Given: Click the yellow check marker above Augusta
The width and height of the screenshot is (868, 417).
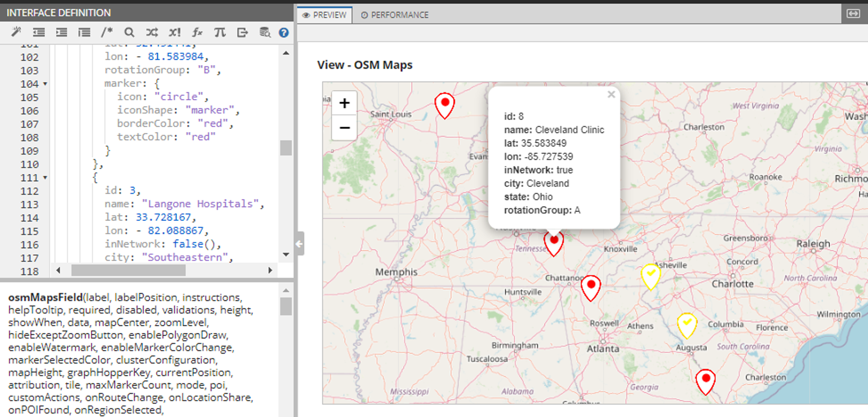Looking at the screenshot, I should [687, 326].
